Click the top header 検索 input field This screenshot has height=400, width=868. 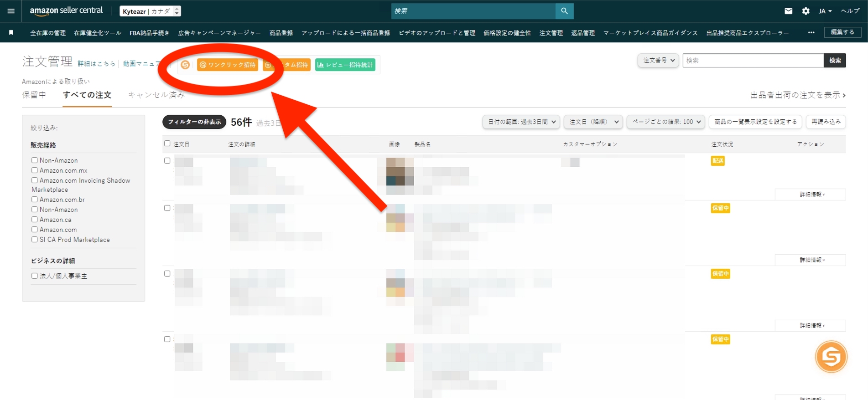473,11
